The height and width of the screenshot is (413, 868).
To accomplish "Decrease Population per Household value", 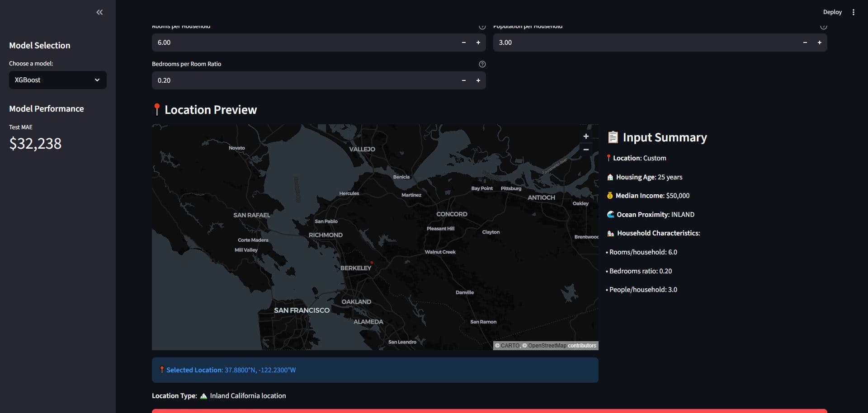I will [x=805, y=42].
